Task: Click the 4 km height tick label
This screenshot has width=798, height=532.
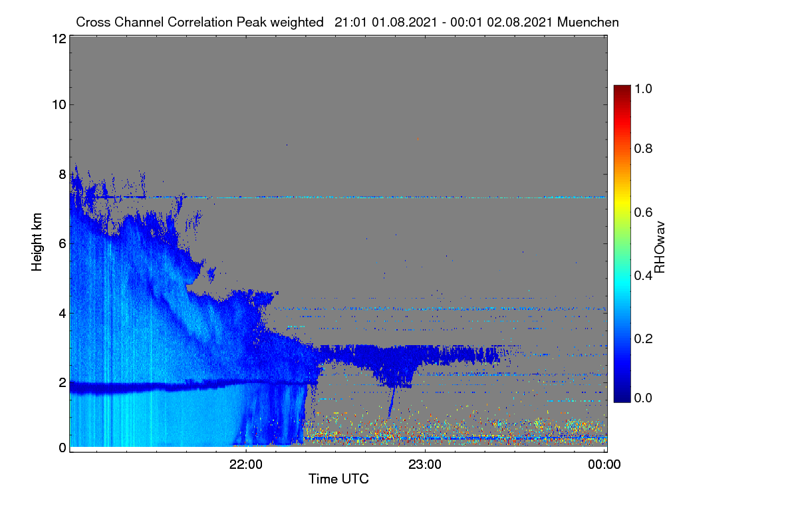Action: point(62,313)
